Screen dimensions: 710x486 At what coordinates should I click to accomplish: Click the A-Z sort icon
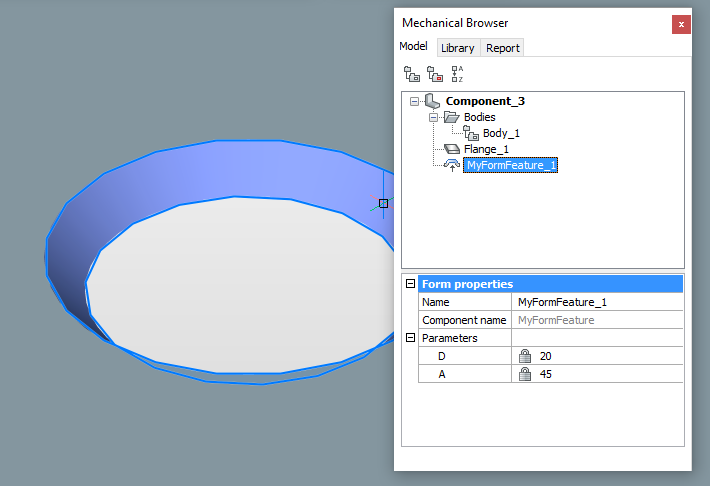pyautogui.click(x=457, y=74)
